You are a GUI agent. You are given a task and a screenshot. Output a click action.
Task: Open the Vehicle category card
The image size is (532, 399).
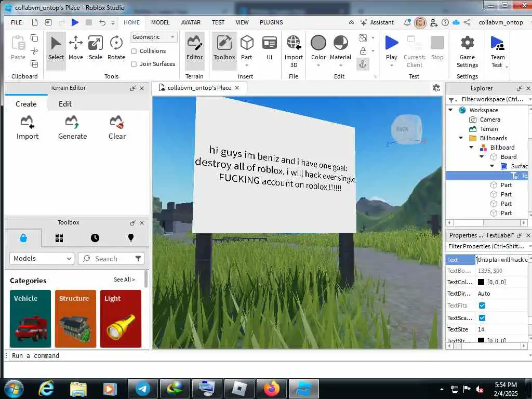click(30, 318)
